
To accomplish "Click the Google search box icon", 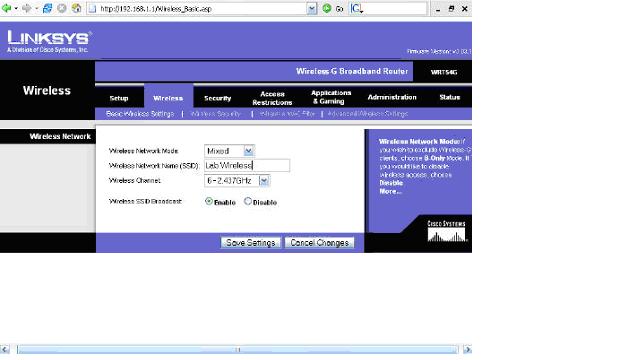I will point(356,9).
